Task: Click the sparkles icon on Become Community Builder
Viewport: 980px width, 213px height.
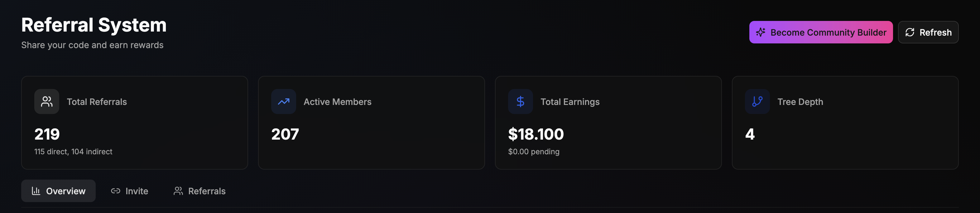Action: [x=761, y=32]
